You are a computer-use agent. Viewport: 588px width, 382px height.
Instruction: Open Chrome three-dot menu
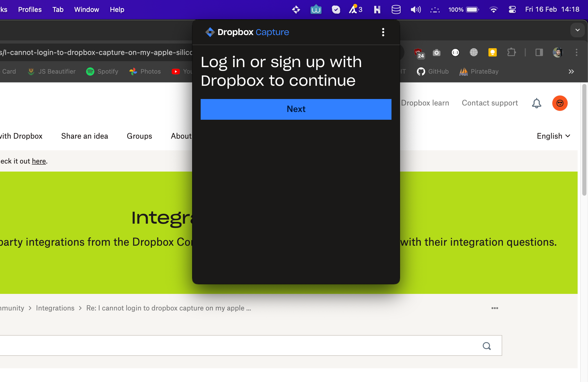click(577, 53)
